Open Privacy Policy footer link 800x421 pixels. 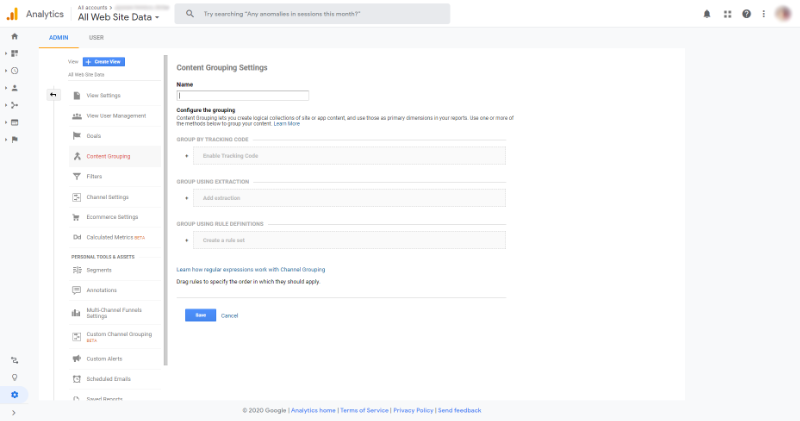point(413,410)
